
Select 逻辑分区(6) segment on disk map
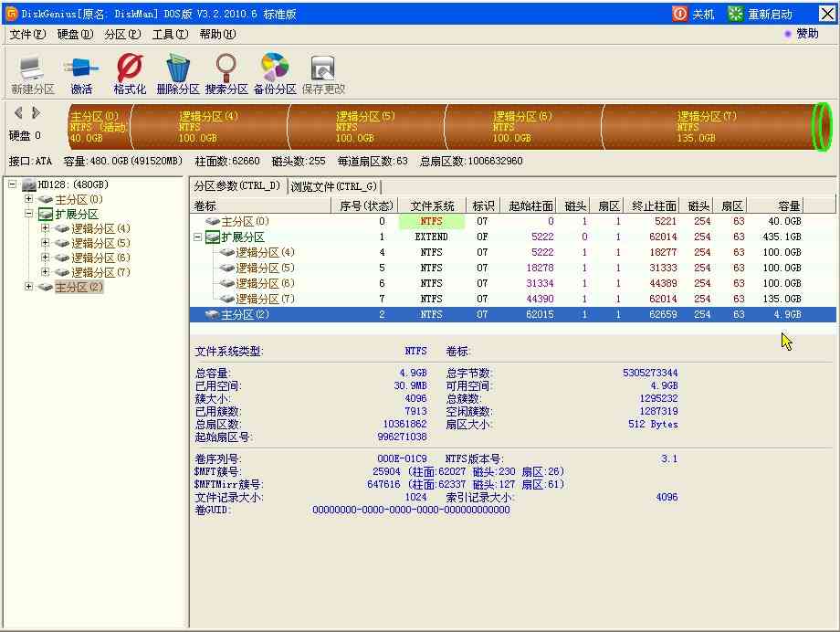pos(524,127)
